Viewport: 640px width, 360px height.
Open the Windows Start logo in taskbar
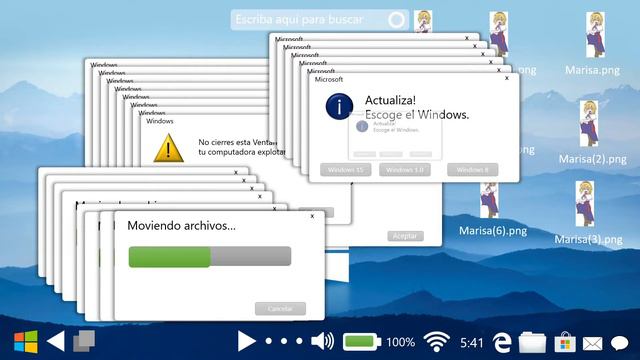(26, 342)
